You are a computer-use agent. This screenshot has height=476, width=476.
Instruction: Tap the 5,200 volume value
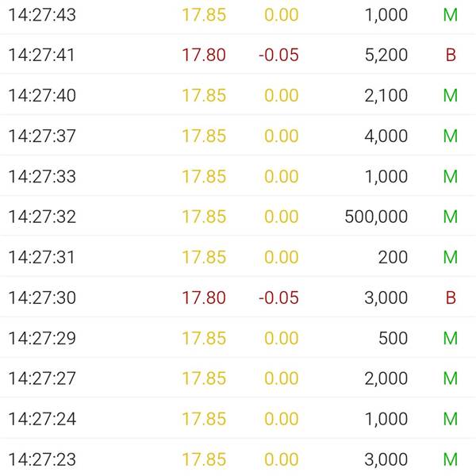[386, 56]
